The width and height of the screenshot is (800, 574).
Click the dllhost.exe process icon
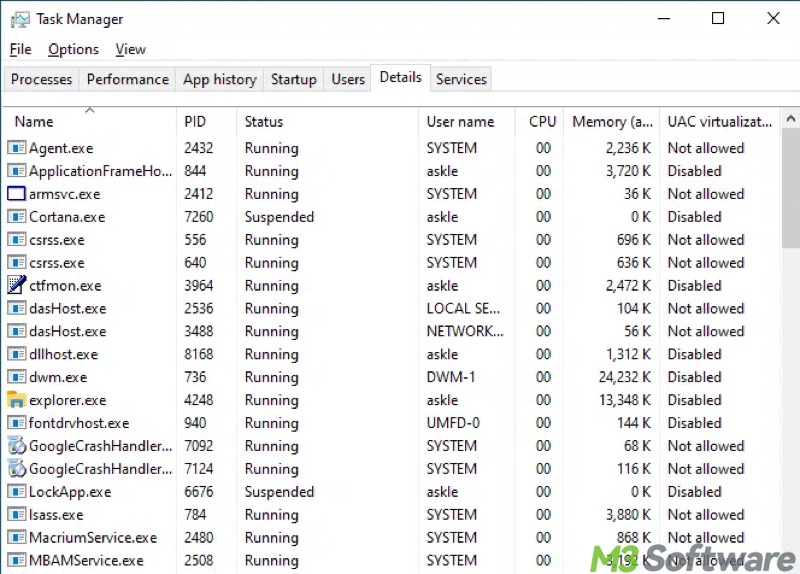16,354
